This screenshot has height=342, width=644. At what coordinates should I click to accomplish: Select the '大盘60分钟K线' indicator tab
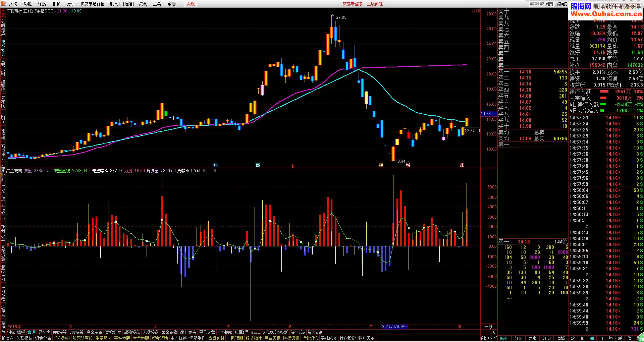point(275,332)
